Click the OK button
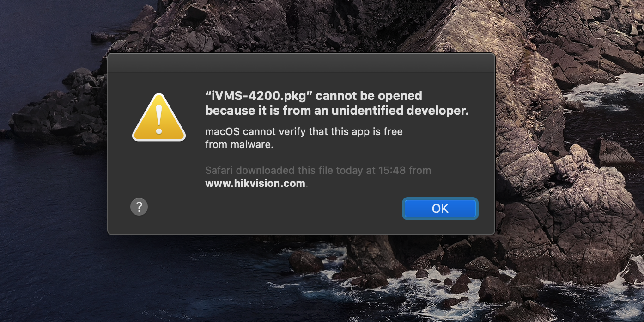 (x=440, y=209)
